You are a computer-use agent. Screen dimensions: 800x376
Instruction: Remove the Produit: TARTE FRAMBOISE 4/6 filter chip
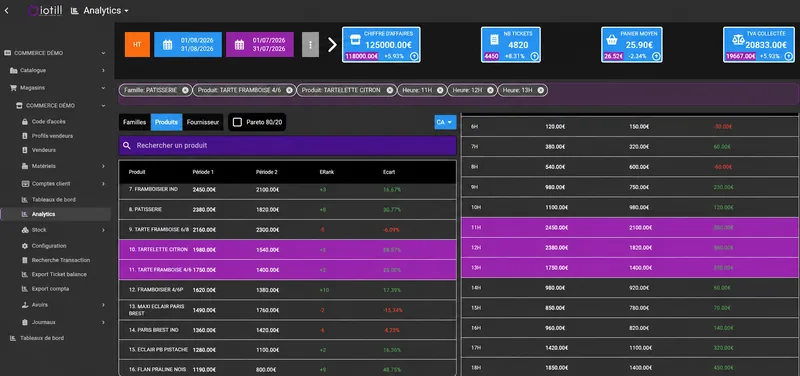[x=289, y=90]
